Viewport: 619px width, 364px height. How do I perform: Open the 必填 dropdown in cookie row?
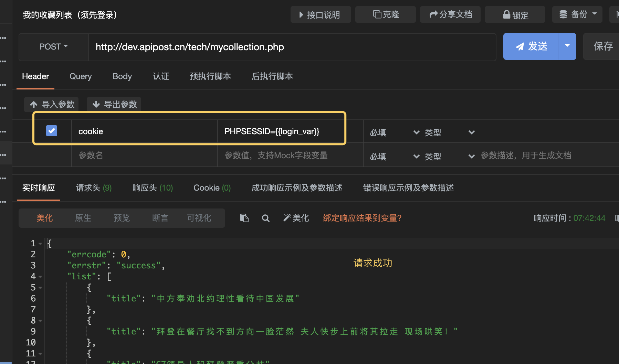pos(395,132)
